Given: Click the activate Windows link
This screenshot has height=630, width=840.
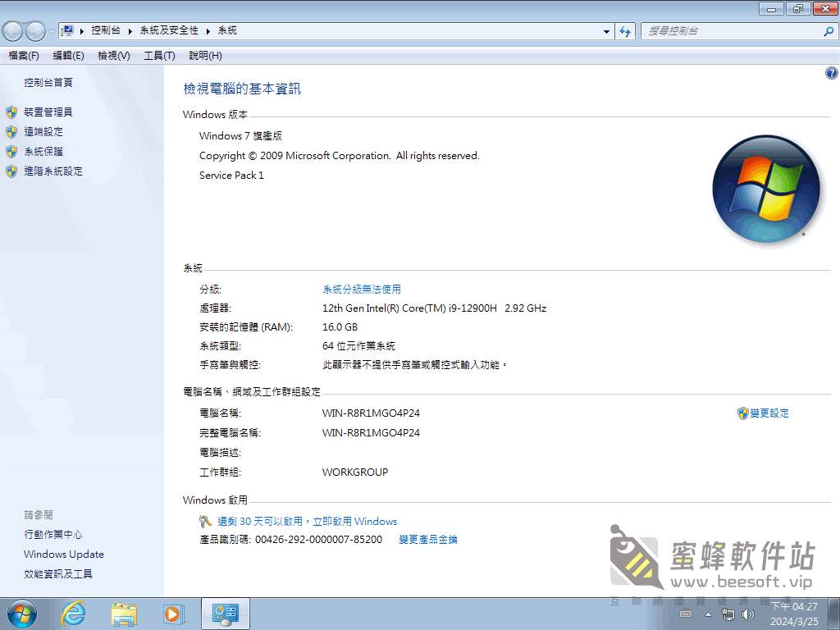Looking at the screenshot, I should click(308, 521).
